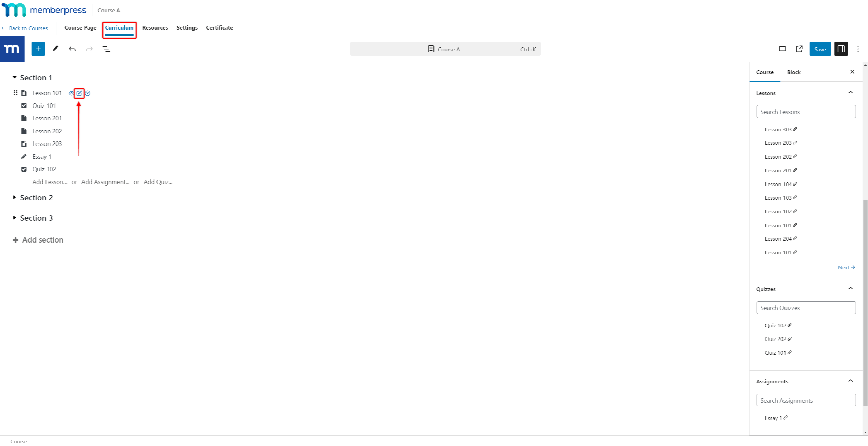Open the Curriculum tab
Viewport: 868px width, 446px height.
pos(119,27)
